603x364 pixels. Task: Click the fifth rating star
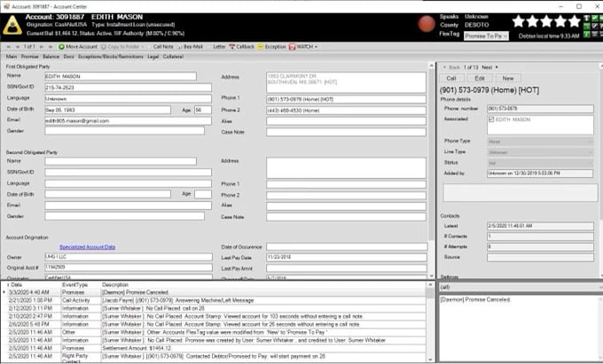tap(574, 21)
